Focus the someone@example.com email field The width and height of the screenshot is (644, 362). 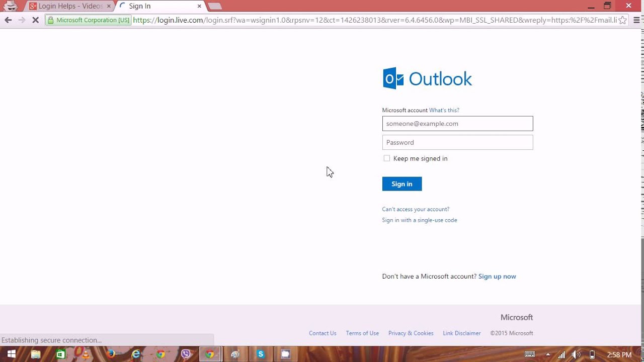click(457, 124)
